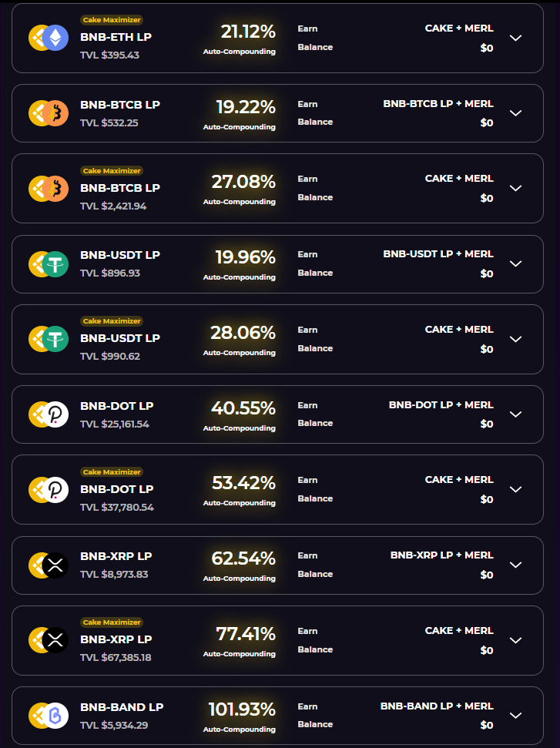Click the BNB-ETH token pair icon
The width and height of the screenshot is (560, 748).
[49, 38]
